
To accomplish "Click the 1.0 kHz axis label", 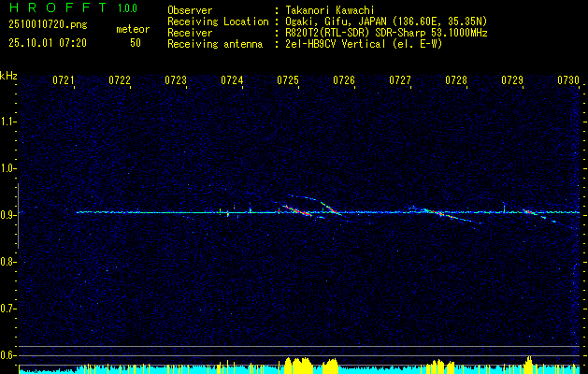I will 7,168.
